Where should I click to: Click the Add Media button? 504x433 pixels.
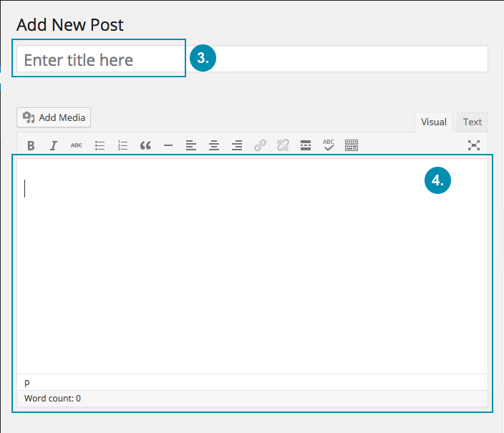point(54,117)
